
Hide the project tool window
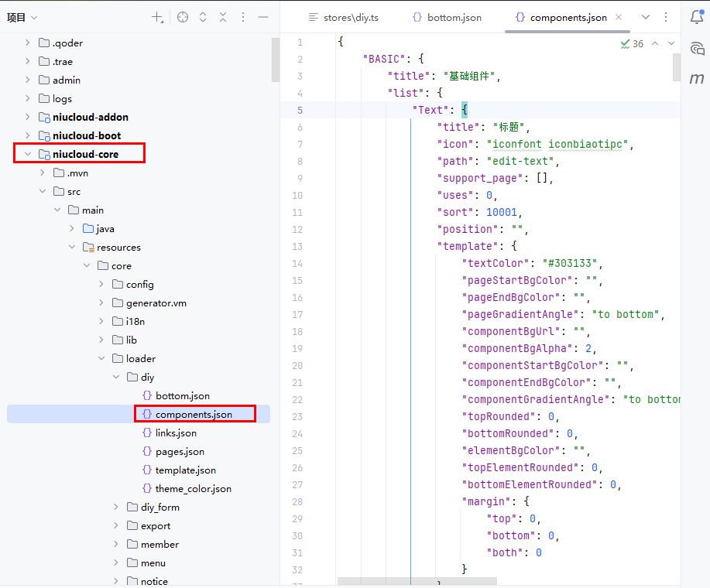coord(263,17)
